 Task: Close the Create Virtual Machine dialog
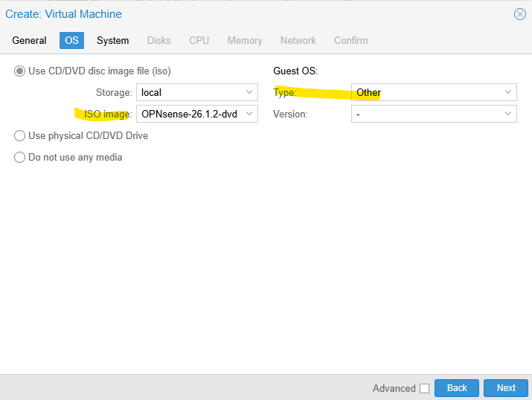[519, 14]
